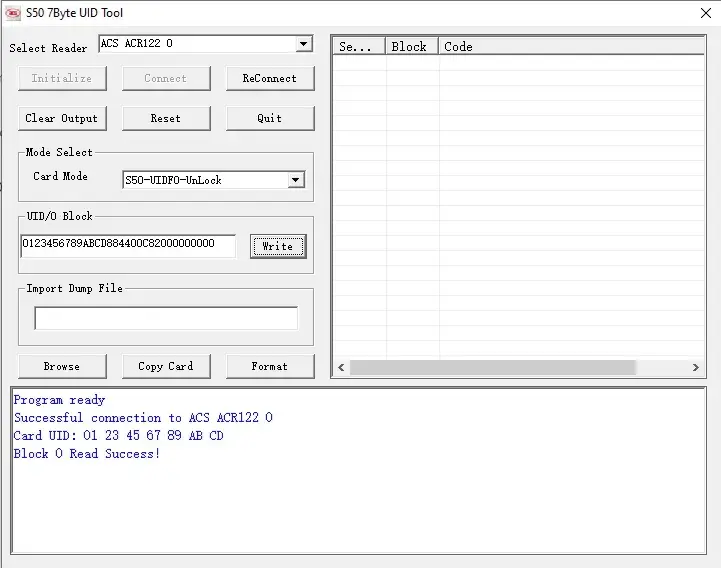Click the Code column header

570,46
